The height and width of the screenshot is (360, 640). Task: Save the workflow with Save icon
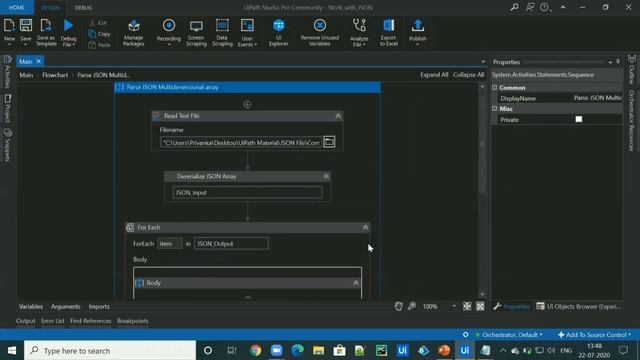pyautogui.click(x=26, y=32)
